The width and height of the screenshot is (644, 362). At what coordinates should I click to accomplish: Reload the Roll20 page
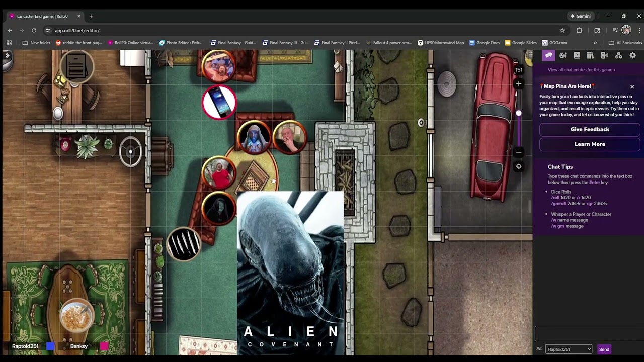tap(34, 30)
